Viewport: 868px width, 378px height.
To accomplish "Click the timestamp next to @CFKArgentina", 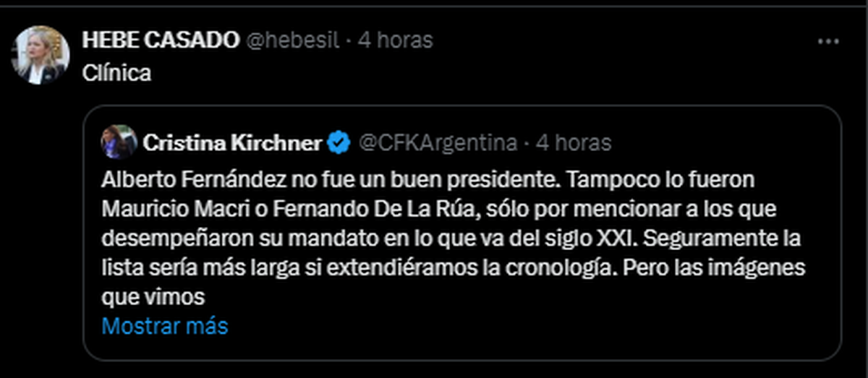I will point(574,143).
